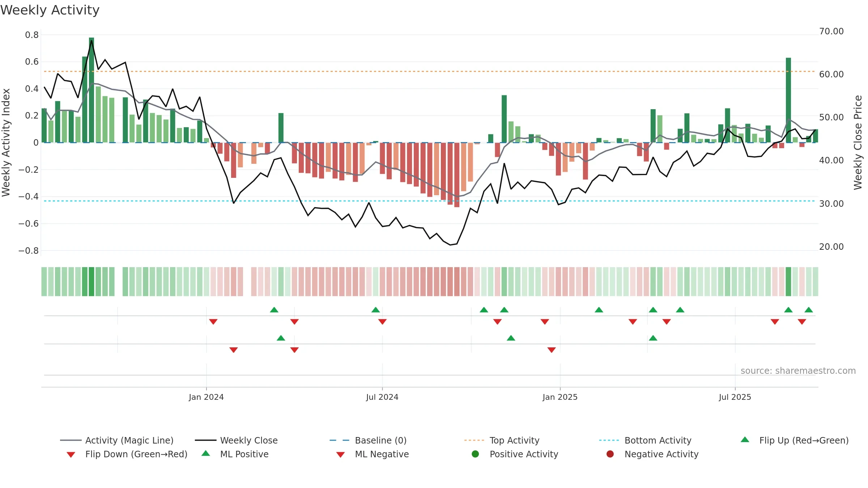Click the 50.00 price axis label

coord(831,117)
